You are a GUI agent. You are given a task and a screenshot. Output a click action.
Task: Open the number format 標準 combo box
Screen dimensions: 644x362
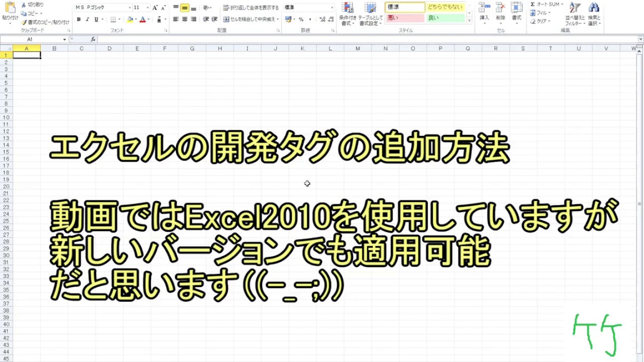pos(309,8)
